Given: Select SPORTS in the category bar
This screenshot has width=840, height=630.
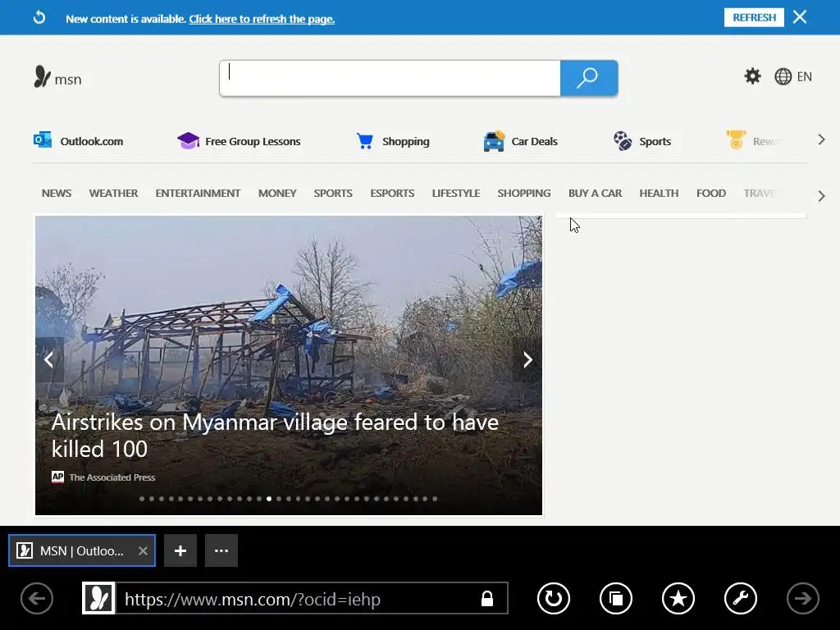Looking at the screenshot, I should [x=333, y=193].
